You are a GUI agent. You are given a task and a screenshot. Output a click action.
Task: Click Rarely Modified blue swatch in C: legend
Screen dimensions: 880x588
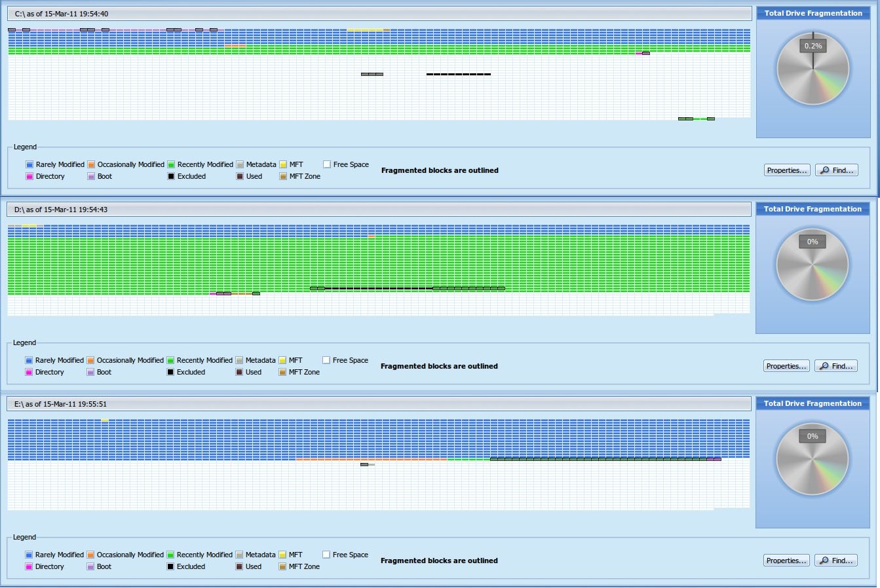29,165
